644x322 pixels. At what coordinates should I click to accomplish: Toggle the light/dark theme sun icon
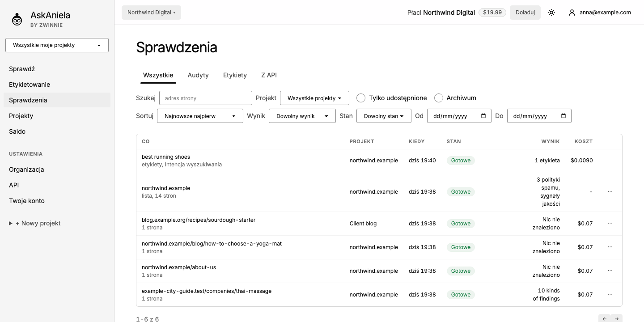click(x=551, y=13)
